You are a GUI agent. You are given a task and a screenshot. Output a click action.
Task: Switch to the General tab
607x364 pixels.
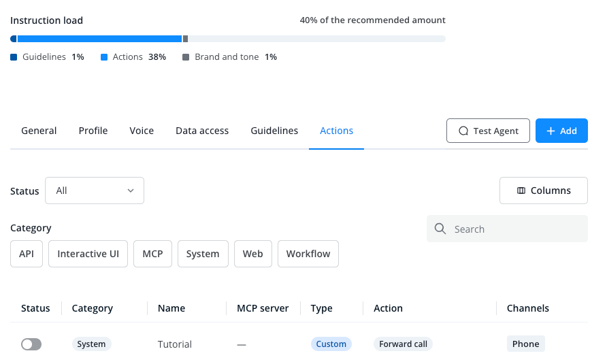(39, 131)
